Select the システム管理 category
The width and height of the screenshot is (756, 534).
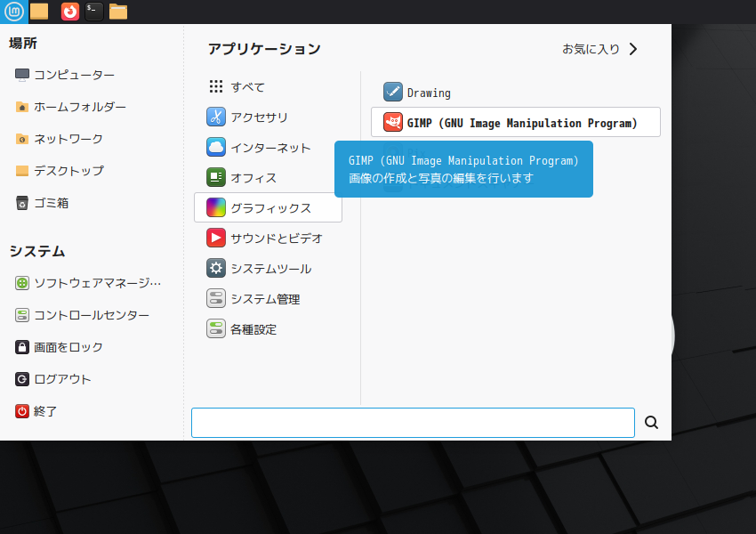pos(268,299)
